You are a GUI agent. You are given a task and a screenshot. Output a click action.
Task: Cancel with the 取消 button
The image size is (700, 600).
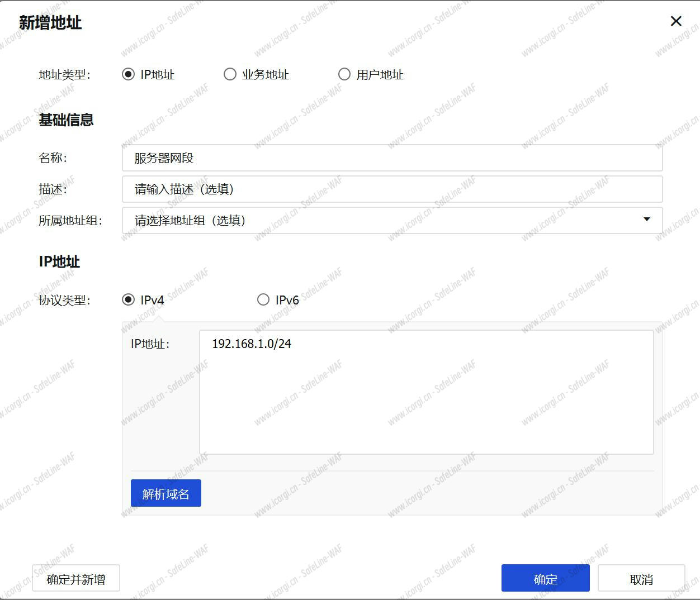(641, 578)
